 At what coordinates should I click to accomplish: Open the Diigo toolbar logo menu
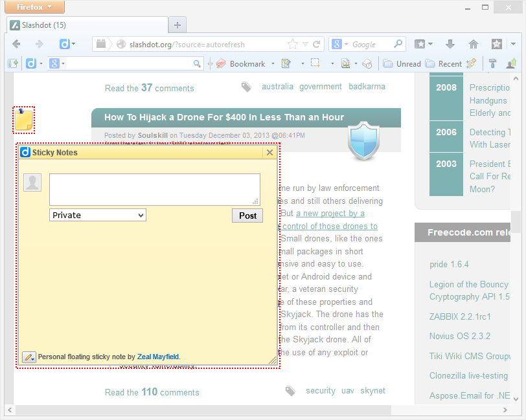click(x=34, y=63)
